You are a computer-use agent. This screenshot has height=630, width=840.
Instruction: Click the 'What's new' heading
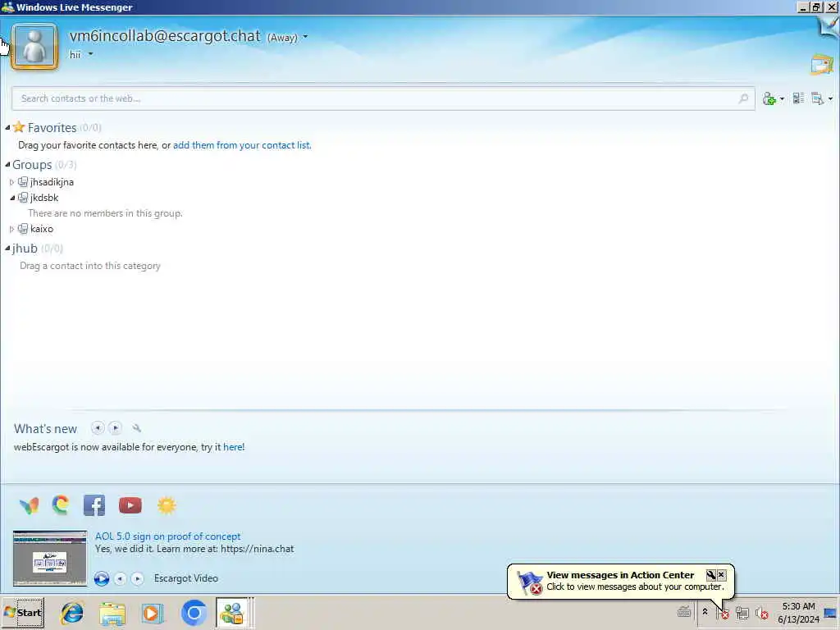(46, 429)
